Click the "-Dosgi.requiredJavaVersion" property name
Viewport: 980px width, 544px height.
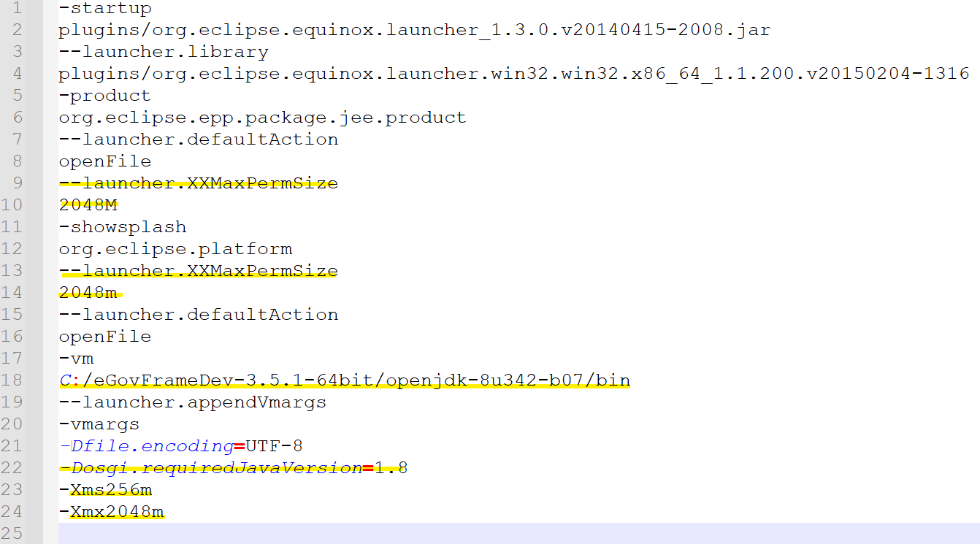coord(210,468)
